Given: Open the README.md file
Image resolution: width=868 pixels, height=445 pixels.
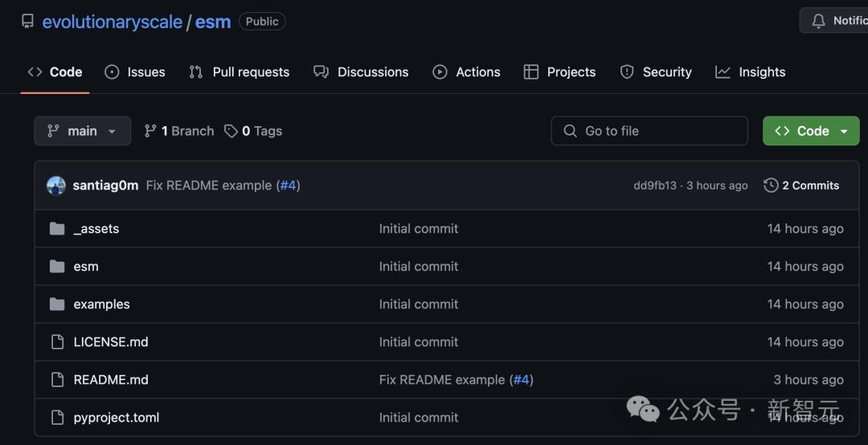Looking at the screenshot, I should [x=111, y=380].
